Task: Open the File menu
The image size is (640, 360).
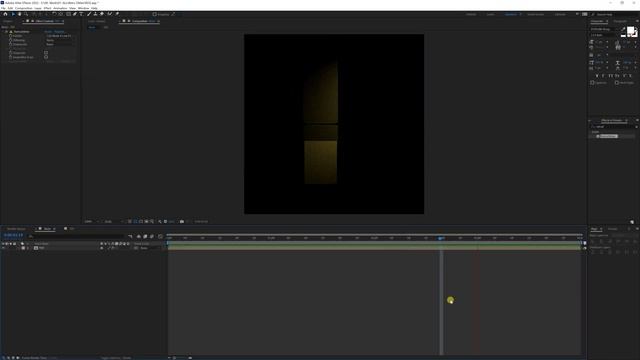Action: pyautogui.click(x=3, y=8)
